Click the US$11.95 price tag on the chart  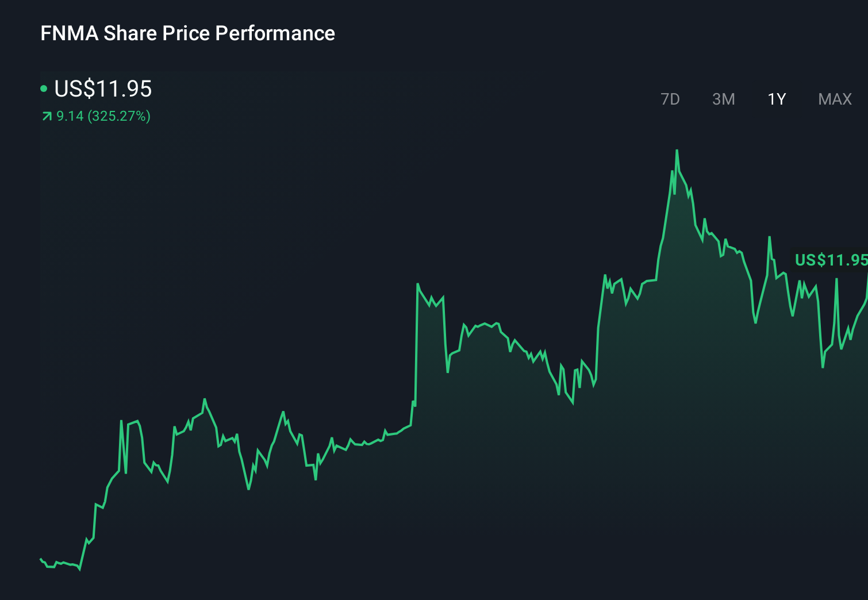831,260
